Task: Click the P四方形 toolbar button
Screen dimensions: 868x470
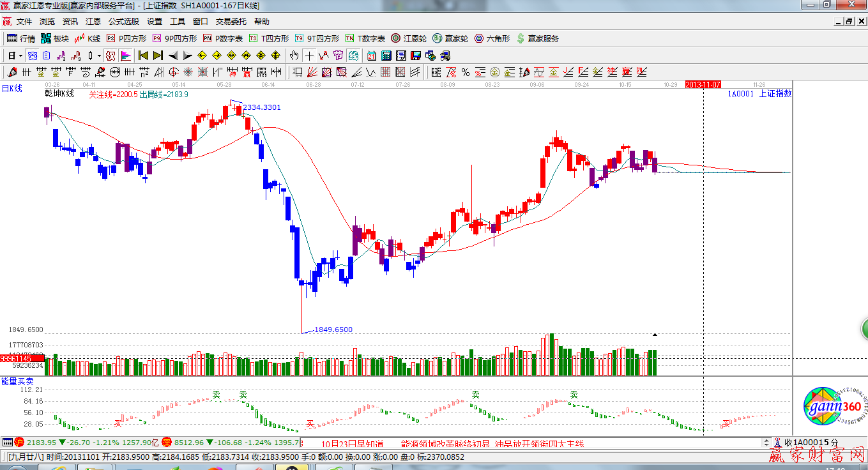Action: coord(126,38)
